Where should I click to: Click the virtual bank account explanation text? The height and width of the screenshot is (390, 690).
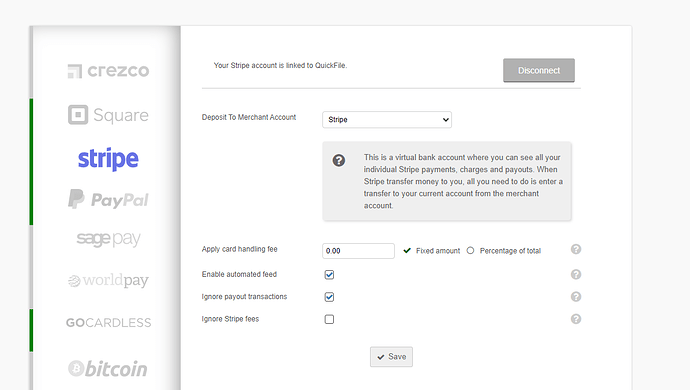tap(463, 181)
